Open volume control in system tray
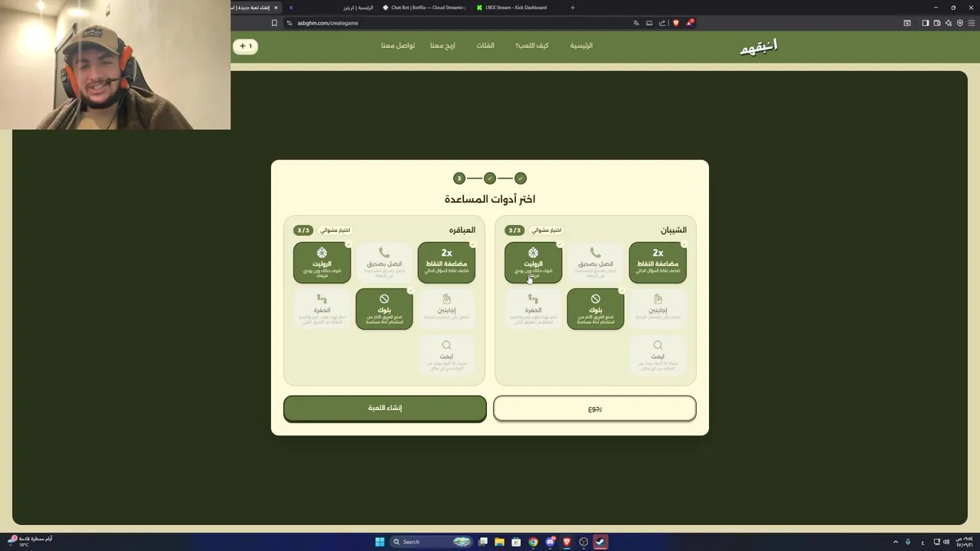The height and width of the screenshot is (551, 980). pyautogui.click(x=946, y=542)
